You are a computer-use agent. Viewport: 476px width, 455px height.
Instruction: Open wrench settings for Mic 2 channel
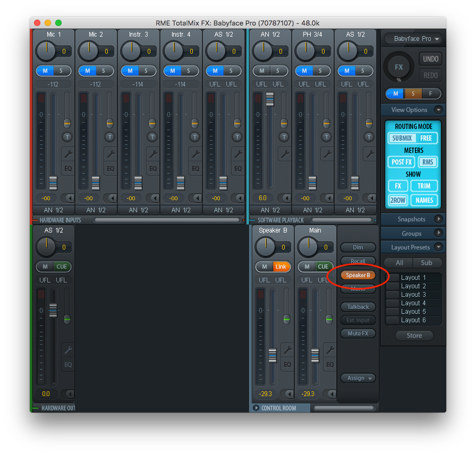(110, 154)
